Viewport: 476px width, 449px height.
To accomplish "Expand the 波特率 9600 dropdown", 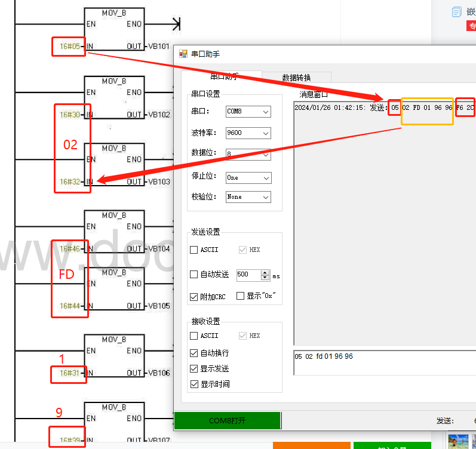I will tap(248, 133).
